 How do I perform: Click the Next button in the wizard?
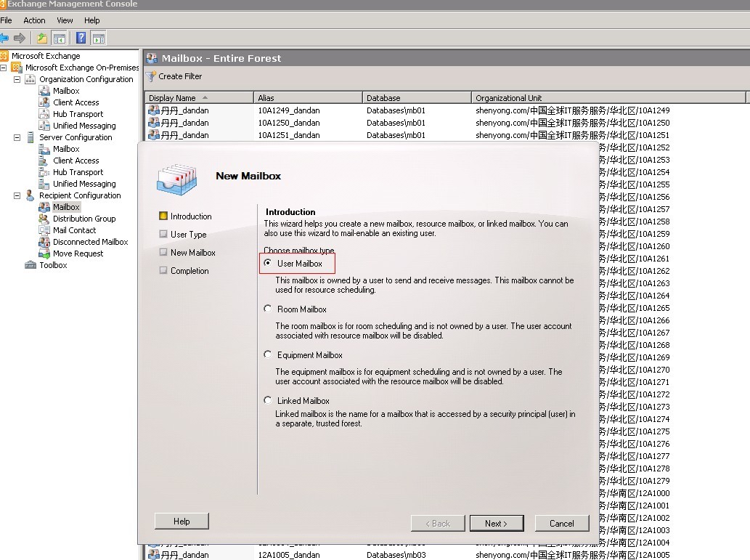pos(497,524)
